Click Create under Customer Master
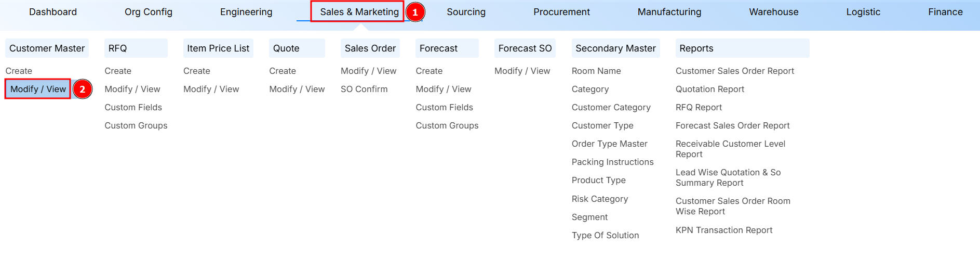This screenshot has height=257, width=980. coord(19,71)
